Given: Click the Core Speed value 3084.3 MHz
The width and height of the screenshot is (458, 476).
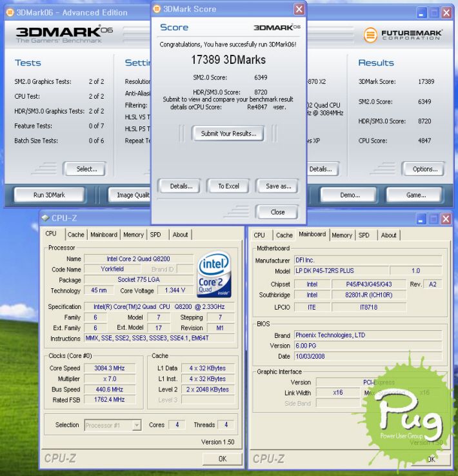Looking at the screenshot, I should click(110, 368).
